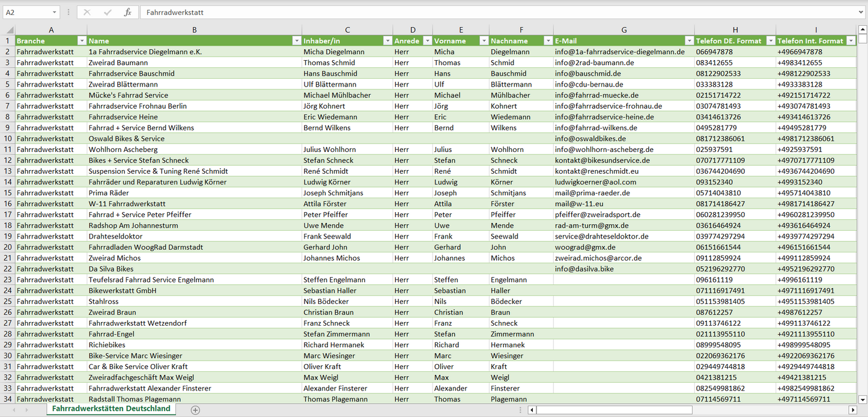868x417 pixels.
Task: Expand the formula bar chevron
Action: pos(861,12)
